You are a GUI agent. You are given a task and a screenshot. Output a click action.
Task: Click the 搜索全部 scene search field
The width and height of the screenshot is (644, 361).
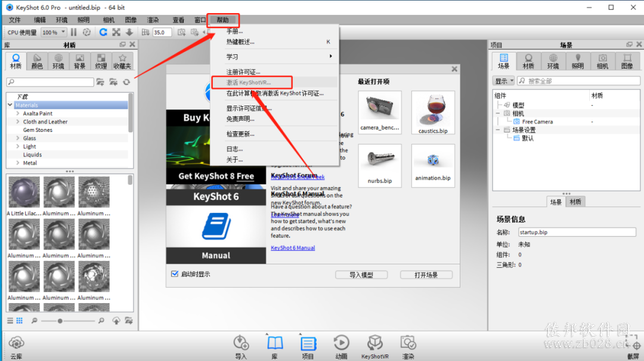click(578, 81)
